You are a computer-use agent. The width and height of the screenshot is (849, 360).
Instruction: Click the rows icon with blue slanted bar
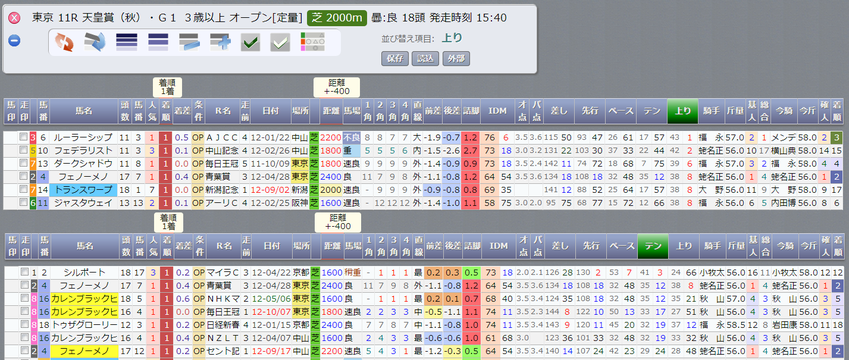[190, 42]
